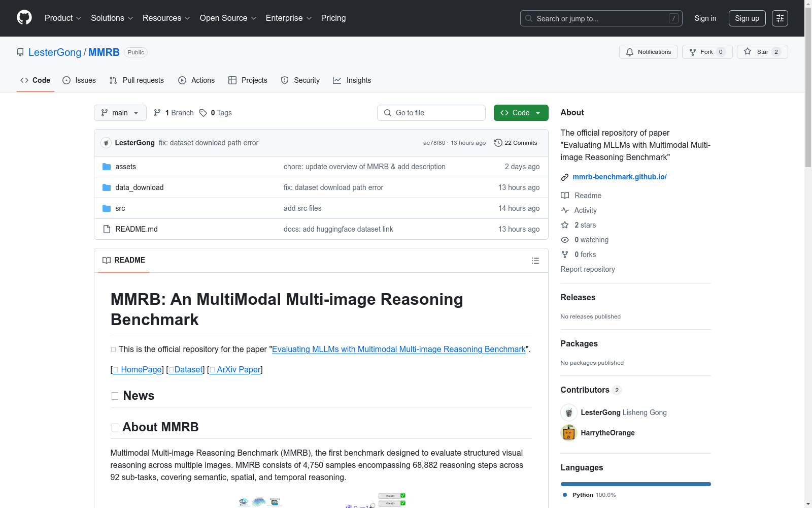Image resolution: width=812 pixels, height=508 pixels.
Task: Click the branch icon next to 1 Branch
Action: pos(157,113)
